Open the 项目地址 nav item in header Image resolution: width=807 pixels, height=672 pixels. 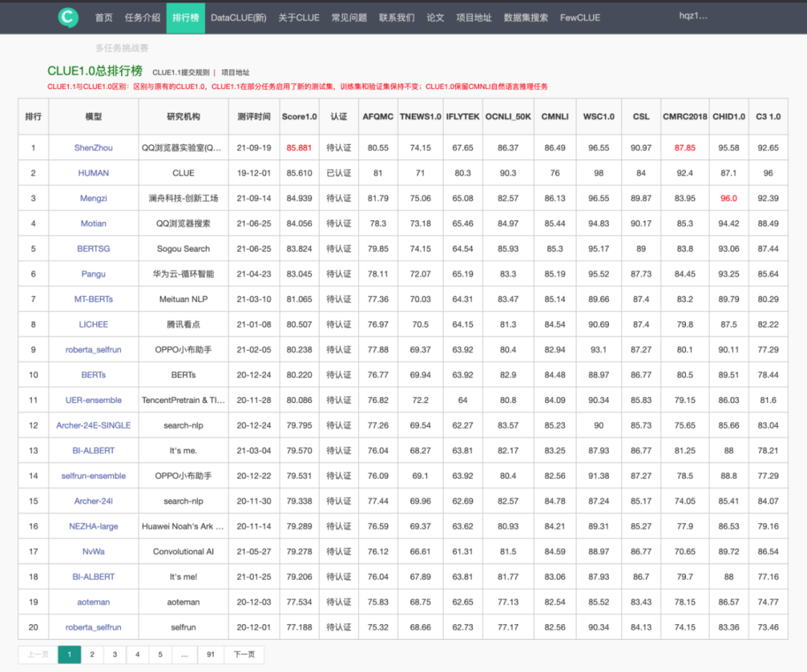(474, 18)
